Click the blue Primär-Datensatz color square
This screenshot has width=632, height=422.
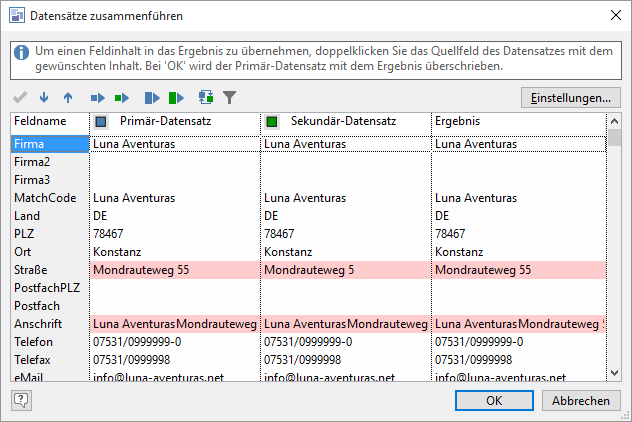[101, 122]
